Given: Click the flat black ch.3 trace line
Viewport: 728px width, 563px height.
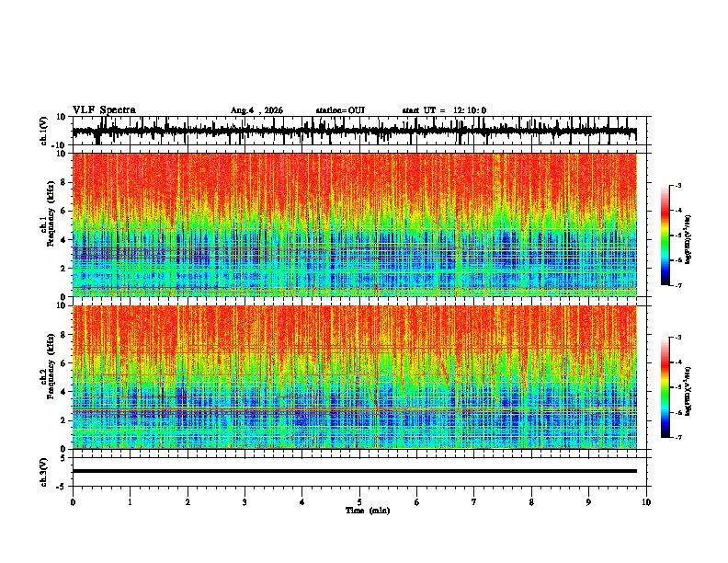Looking at the screenshot, I should [x=354, y=471].
